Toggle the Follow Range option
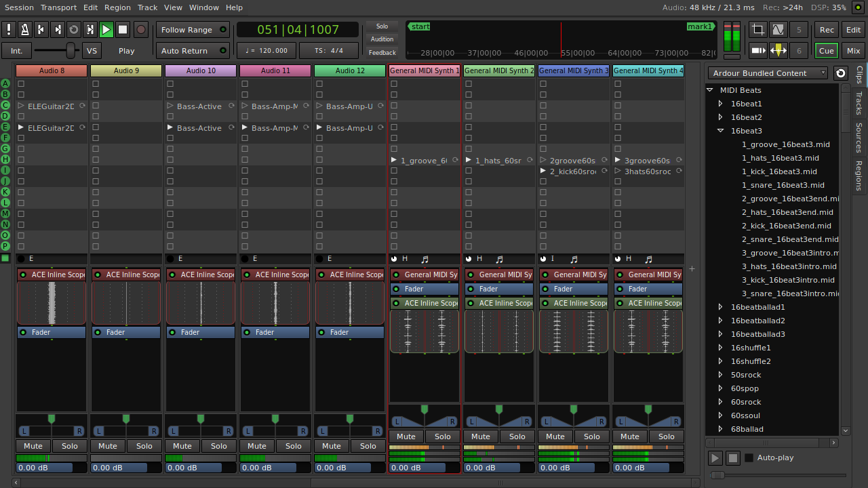868x488 pixels. (x=193, y=30)
